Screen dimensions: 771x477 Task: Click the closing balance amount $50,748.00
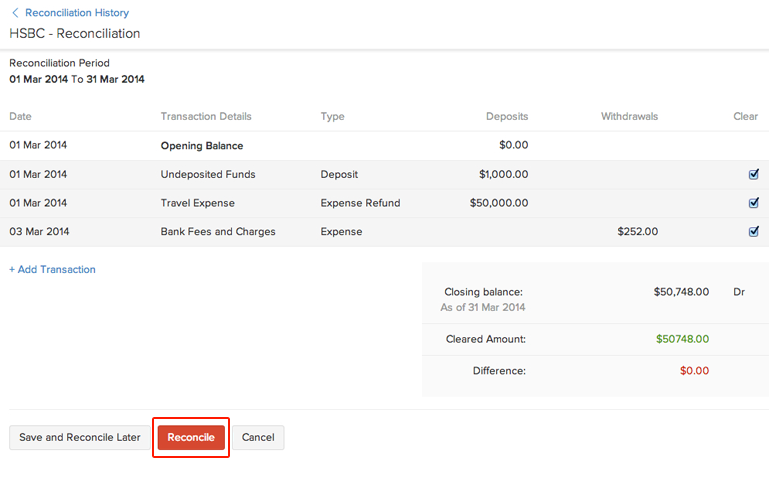click(681, 292)
